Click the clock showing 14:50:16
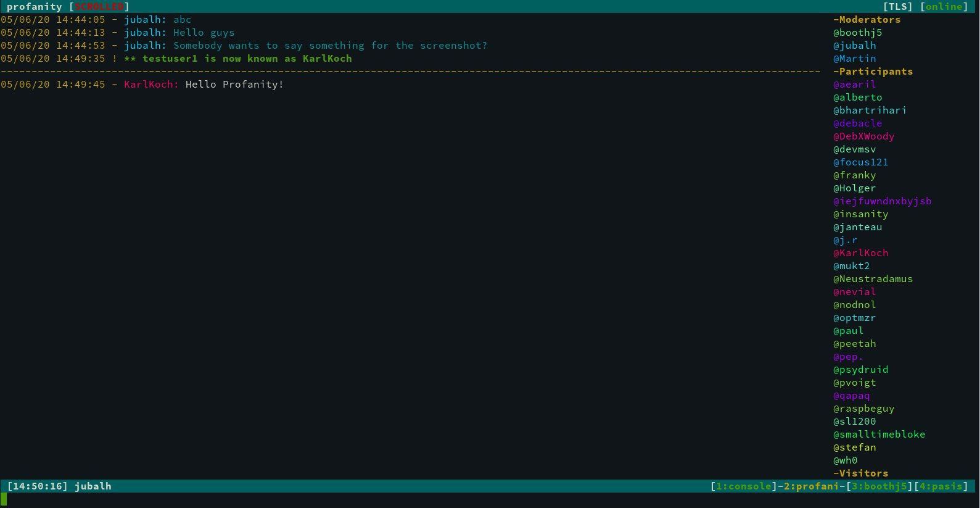980x508 pixels. coord(36,486)
